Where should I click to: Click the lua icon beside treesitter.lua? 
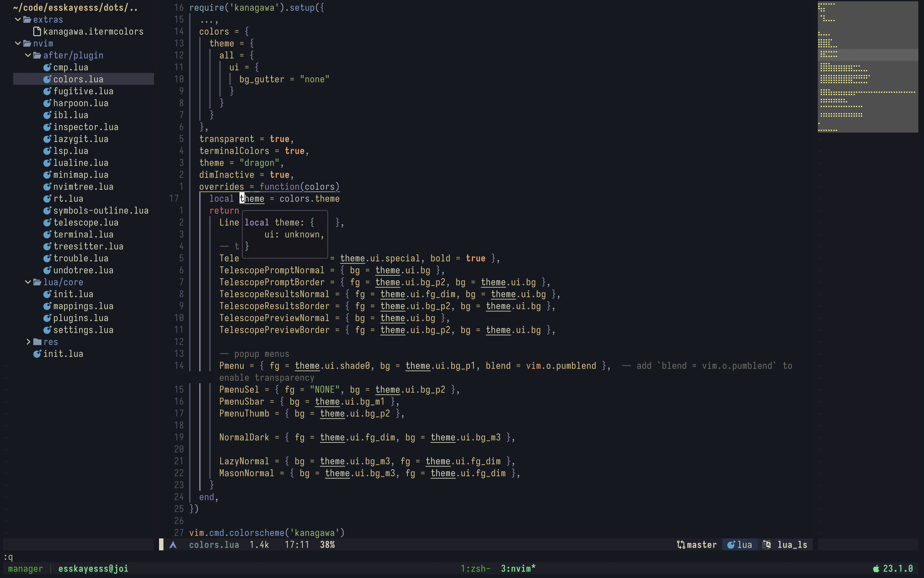point(47,246)
